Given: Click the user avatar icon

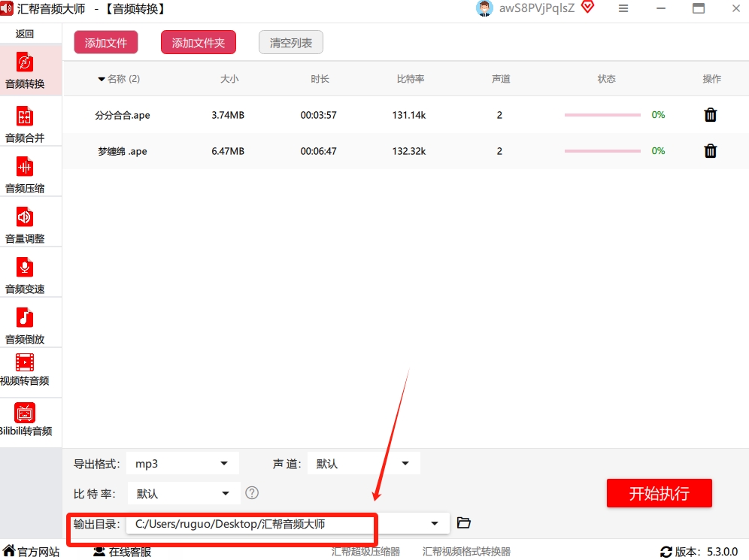Looking at the screenshot, I should [484, 8].
